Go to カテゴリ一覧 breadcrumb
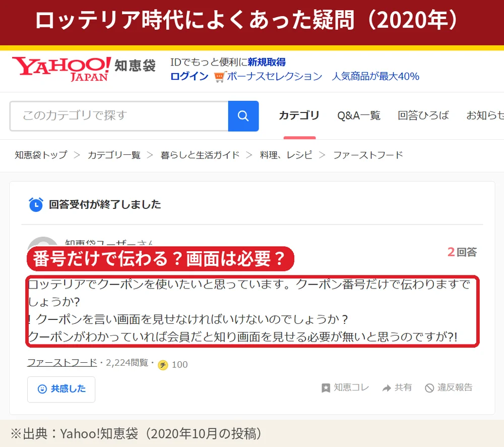Screen dimensions: 504x447 click(x=114, y=155)
